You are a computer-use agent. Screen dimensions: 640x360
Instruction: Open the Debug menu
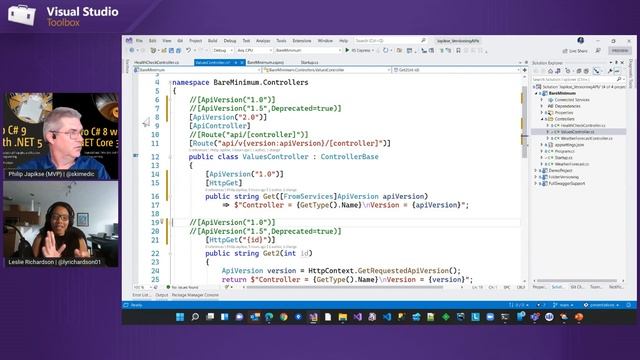230,41
